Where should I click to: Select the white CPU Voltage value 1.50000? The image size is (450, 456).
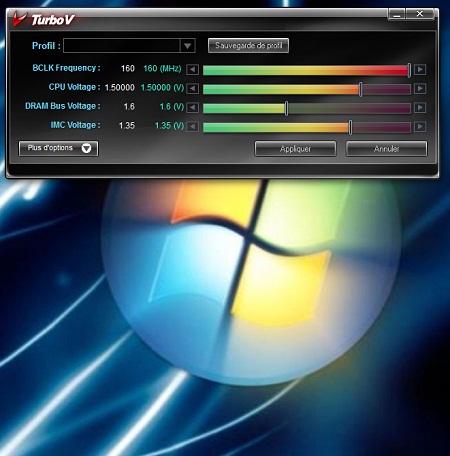[x=120, y=88]
